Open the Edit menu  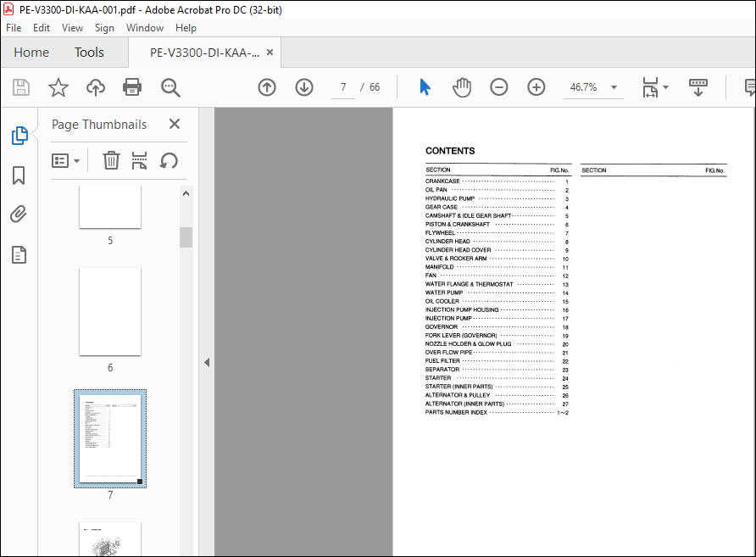pyautogui.click(x=42, y=28)
